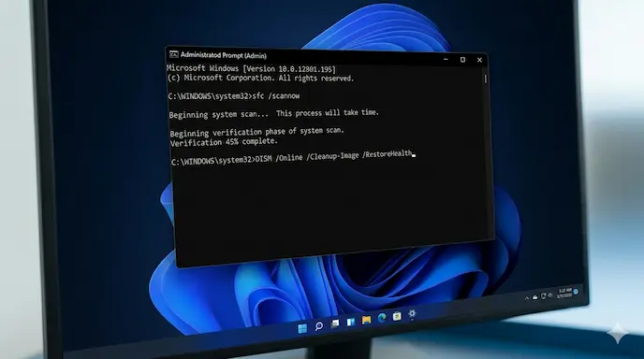Screen dimensions: 644x359
Task: Open the Windows Start menu
Action: coord(302,328)
